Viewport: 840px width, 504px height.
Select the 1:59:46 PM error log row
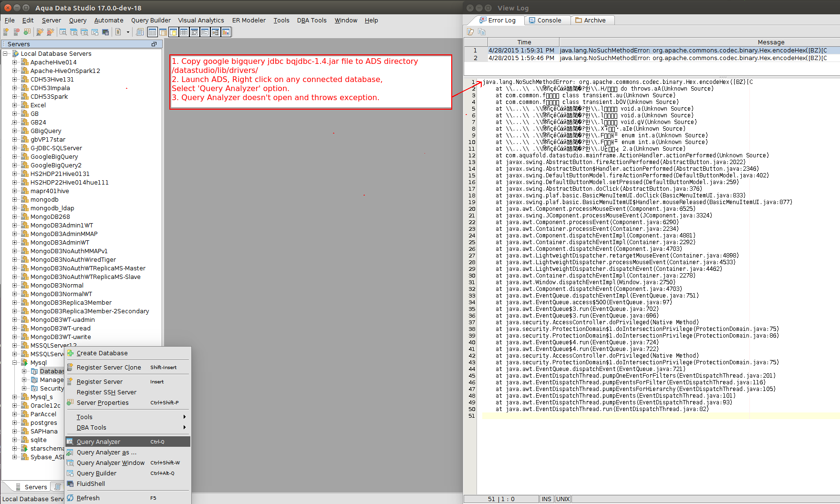click(x=652, y=58)
